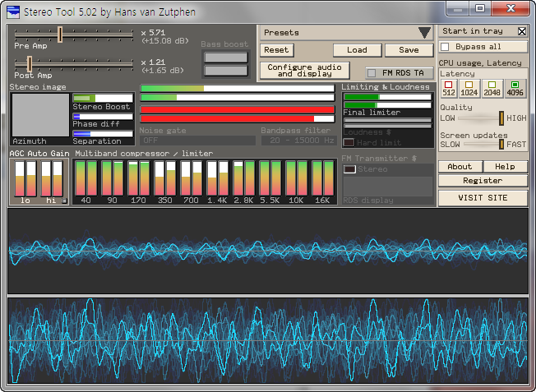Select latency 2048
Image resolution: width=536 pixels, height=392 pixels.
(492, 89)
